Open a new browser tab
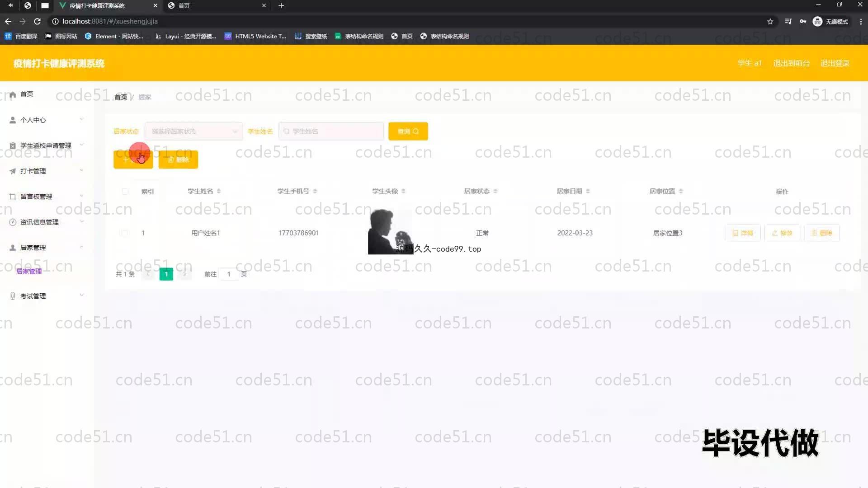This screenshot has height=488, width=868. 281,5
